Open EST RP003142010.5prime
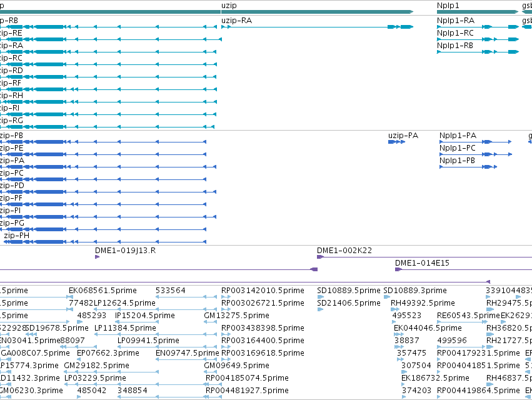The width and height of the screenshot is (532, 400). (x=263, y=291)
